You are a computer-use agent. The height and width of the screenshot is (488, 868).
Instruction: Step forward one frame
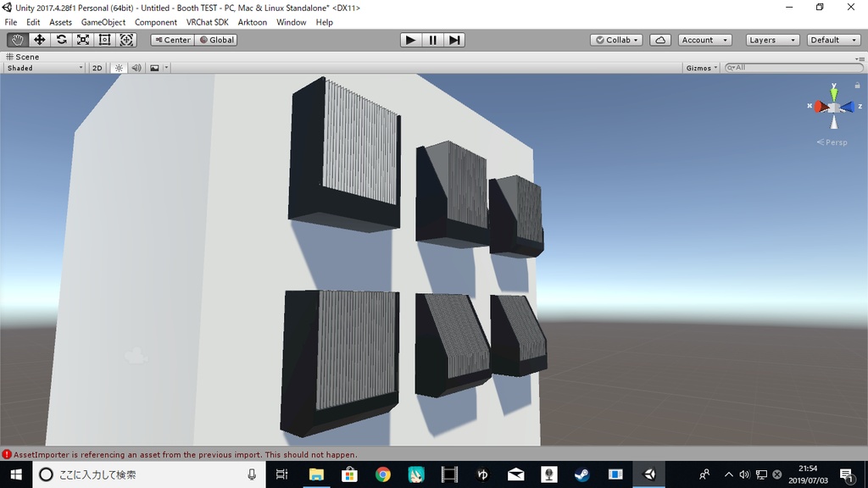454,40
